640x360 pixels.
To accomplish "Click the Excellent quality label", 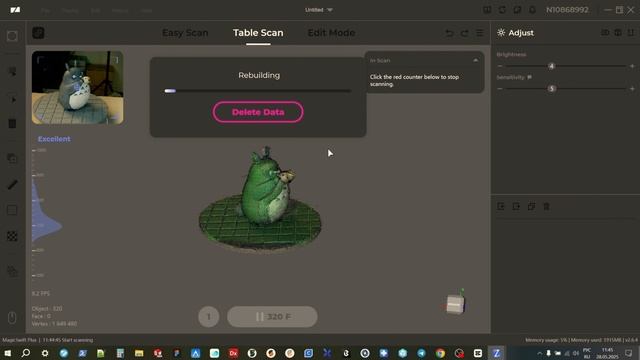I will coord(54,139).
